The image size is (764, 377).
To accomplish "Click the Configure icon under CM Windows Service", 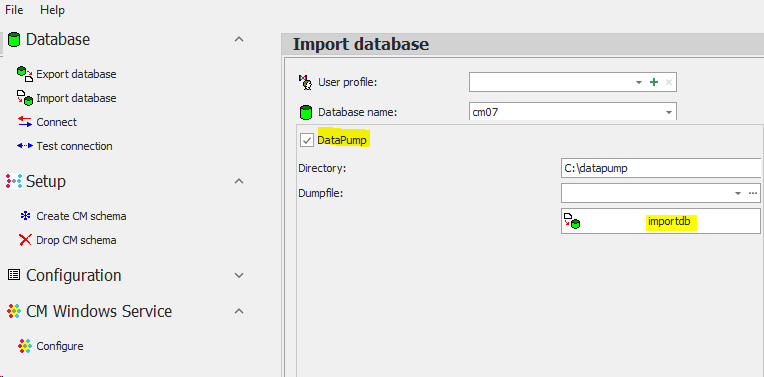I will click(25, 346).
